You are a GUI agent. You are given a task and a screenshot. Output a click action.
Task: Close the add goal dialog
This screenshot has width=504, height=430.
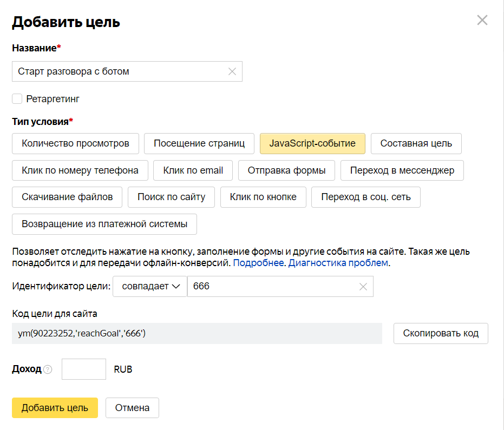[x=482, y=20]
